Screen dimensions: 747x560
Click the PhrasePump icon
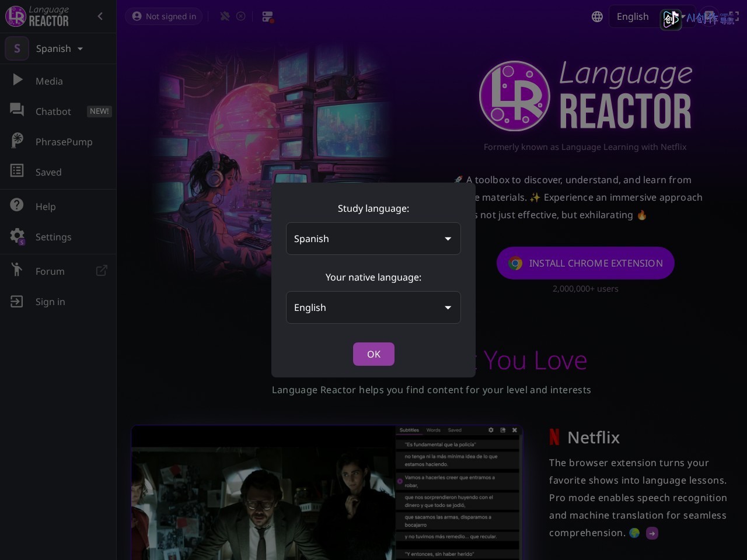[17, 140]
